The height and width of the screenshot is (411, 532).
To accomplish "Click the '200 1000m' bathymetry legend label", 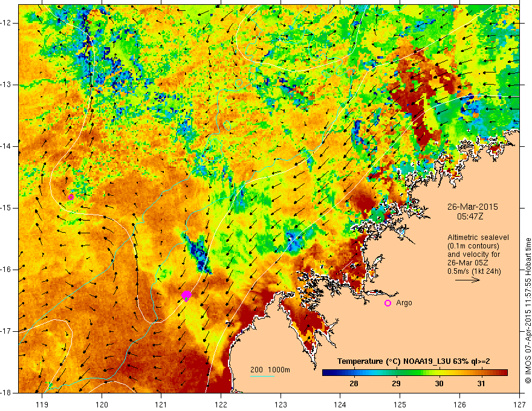I will pos(270,370).
